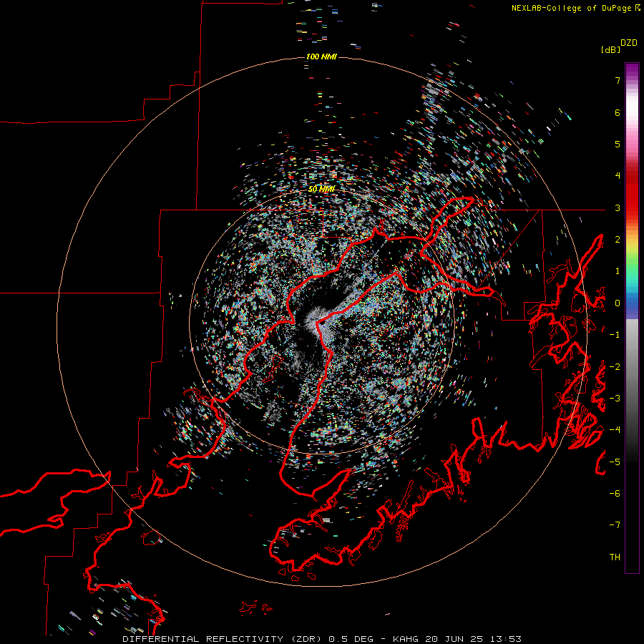
Task: Click the color scale label -2
Action: tap(615, 367)
